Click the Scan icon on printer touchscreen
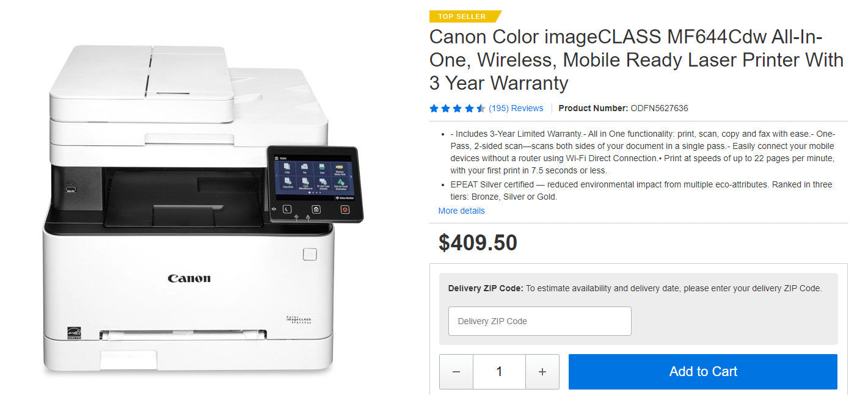Image resolution: width=868 pixels, height=395 pixels. (321, 167)
